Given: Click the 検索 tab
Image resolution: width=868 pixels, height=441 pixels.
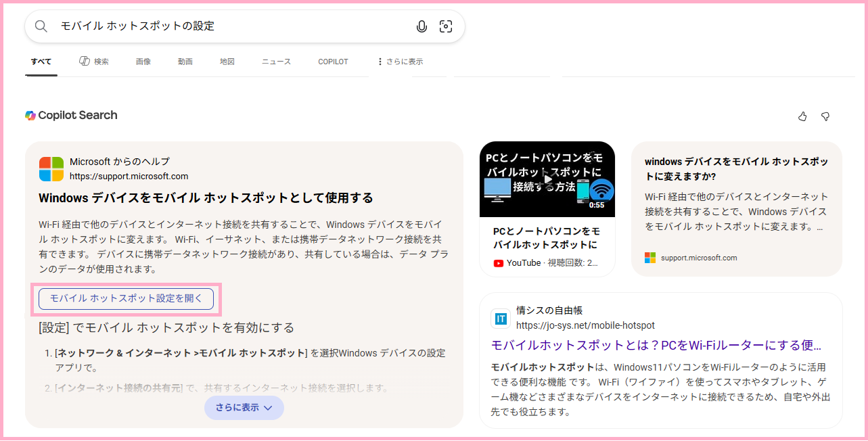Looking at the screenshot, I should point(93,62).
